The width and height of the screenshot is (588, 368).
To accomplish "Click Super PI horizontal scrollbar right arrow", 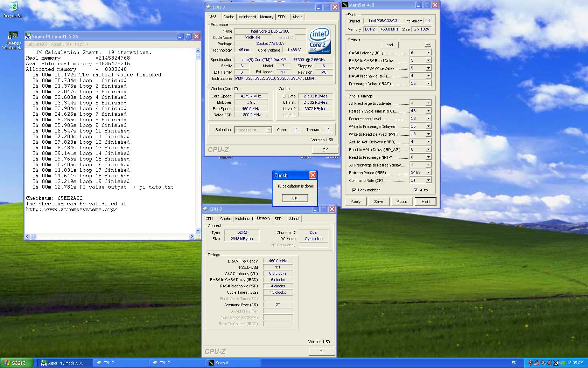I will tap(191, 237).
